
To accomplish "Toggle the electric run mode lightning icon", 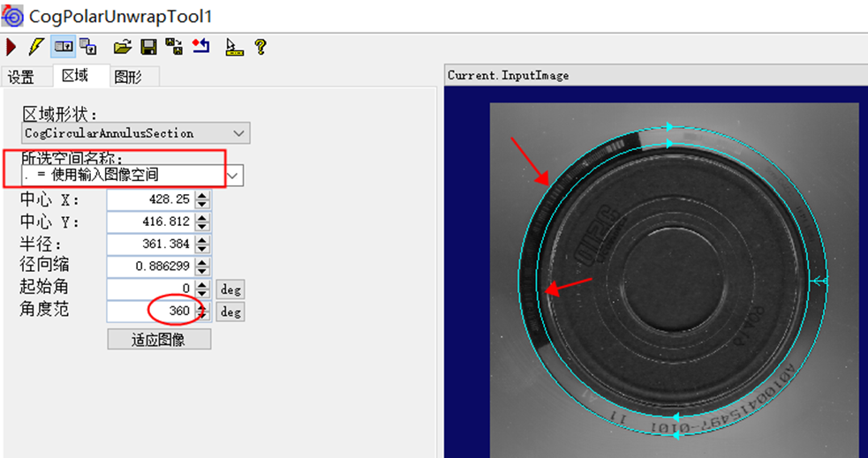I will point(36,47).
